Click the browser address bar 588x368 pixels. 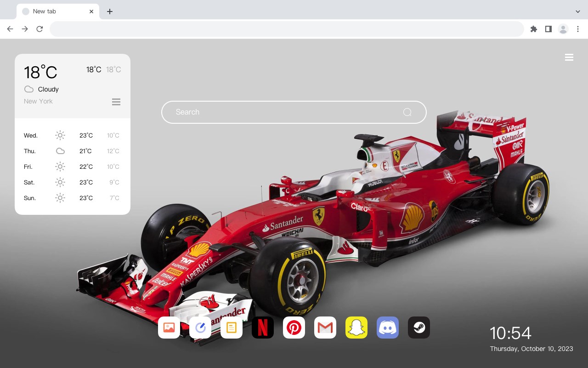tap(287, 29)
